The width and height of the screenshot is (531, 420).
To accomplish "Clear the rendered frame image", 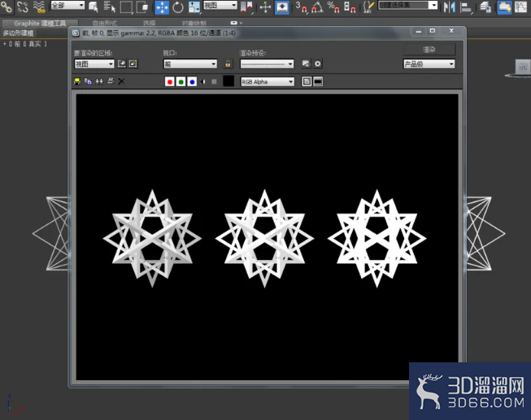I will click(122, 81).
